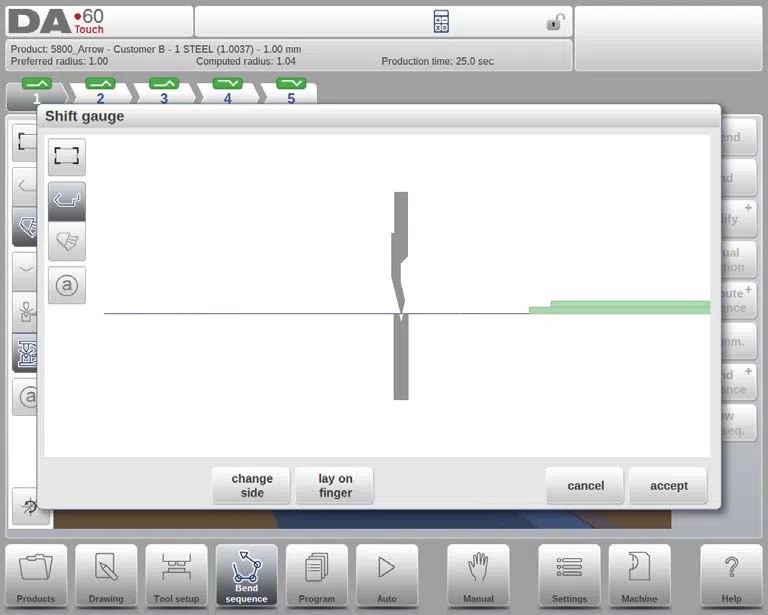Click the fit-to-view icon in Shift gauge dialog
The width and height of the screenshot is (768, 615).
(67, 157)
